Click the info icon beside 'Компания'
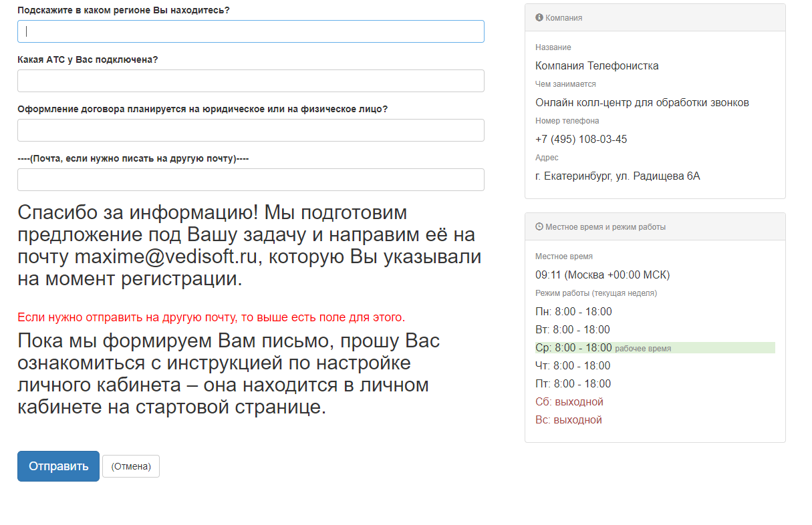Image resolution: width=812 pixels, height=525 pixels. (x=539, y=18)
